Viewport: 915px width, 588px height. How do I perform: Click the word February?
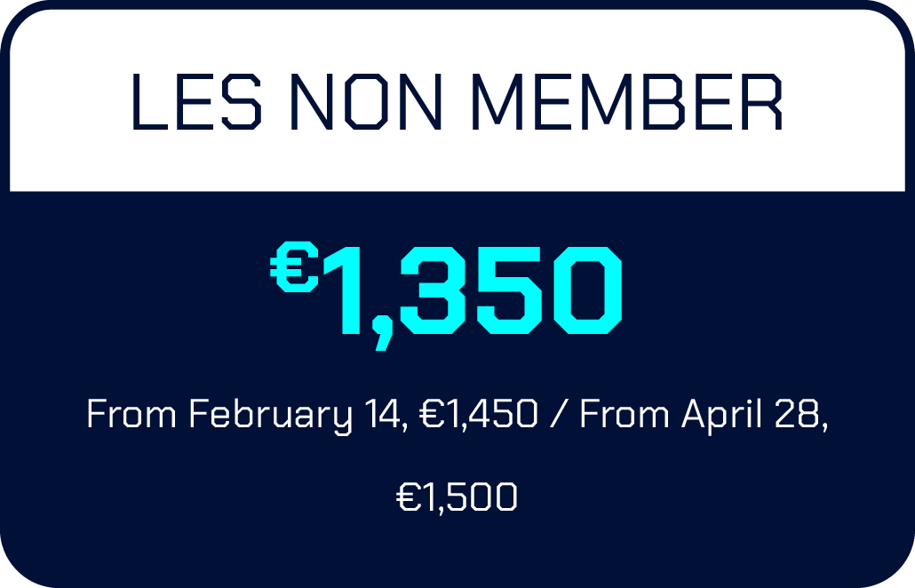click(x=271, y=416)
